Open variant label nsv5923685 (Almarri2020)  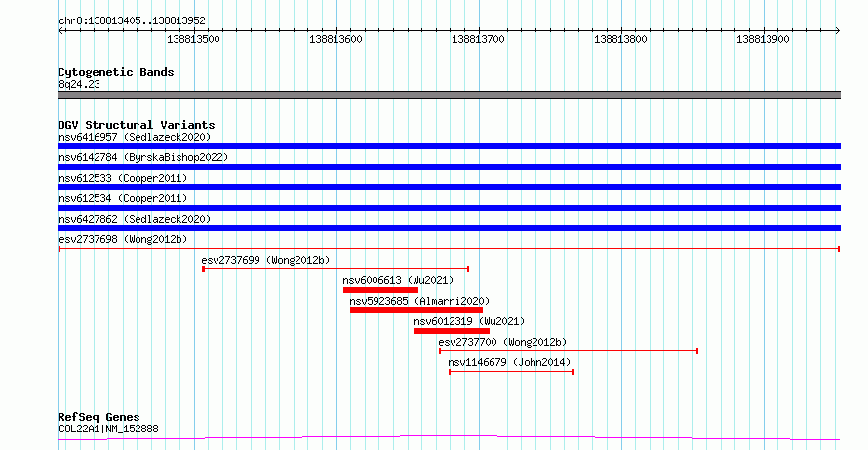pos(419,301)
